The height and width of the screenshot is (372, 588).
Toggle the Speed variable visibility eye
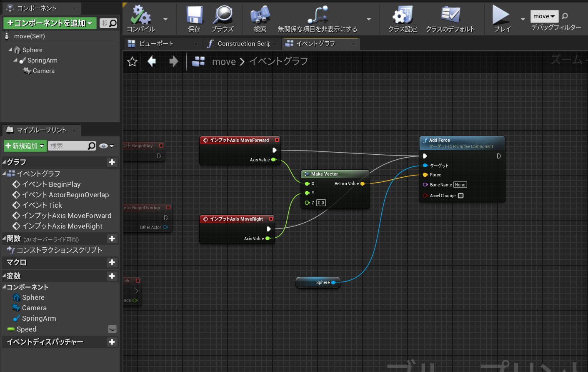coord(112,329)
